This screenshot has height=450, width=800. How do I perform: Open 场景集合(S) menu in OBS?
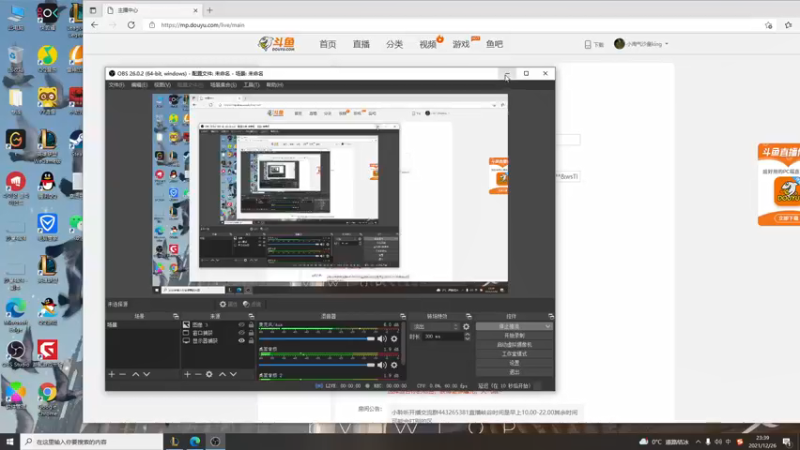223,85
